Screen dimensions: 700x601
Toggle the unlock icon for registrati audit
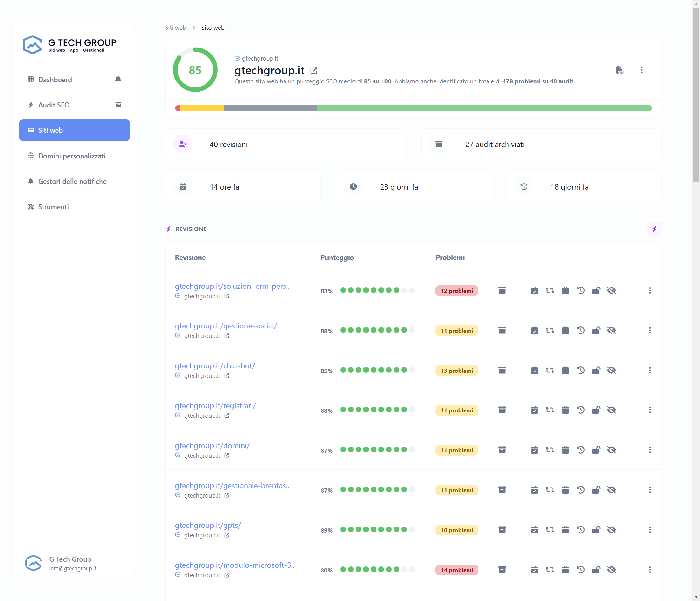pyautogui.click(x=596, y=410)
